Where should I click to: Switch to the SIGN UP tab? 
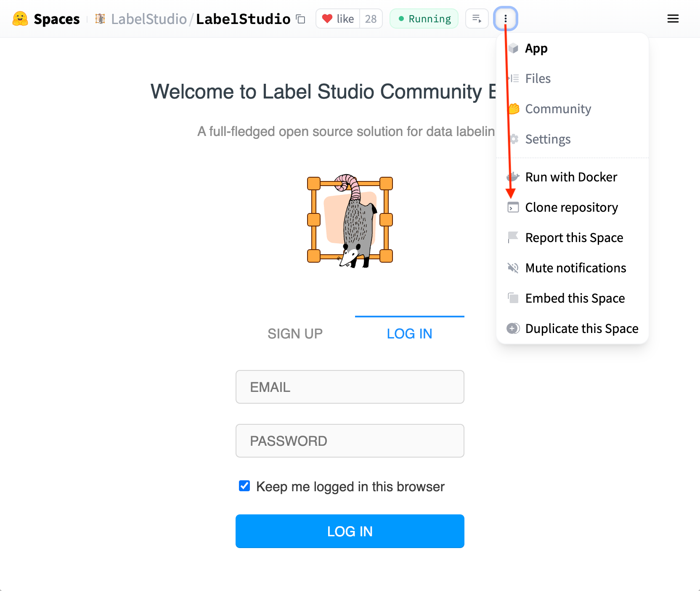pos(295,333)
